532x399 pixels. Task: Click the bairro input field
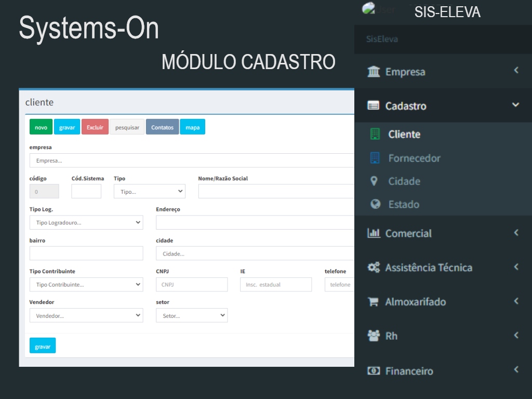[x=86, y=254]
